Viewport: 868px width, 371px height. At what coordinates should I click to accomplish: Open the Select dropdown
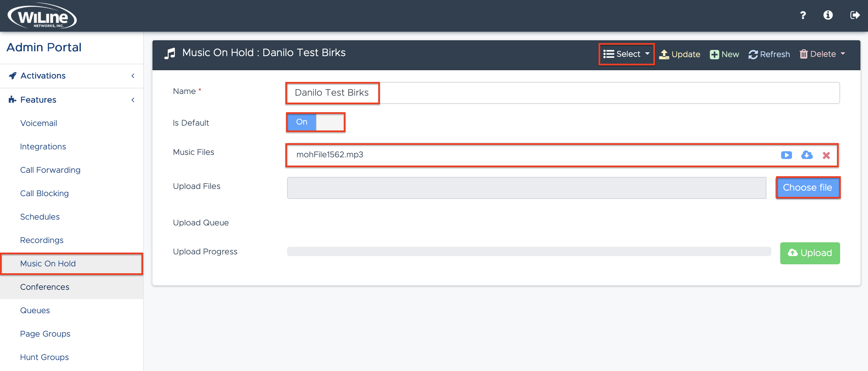(626, 54)
